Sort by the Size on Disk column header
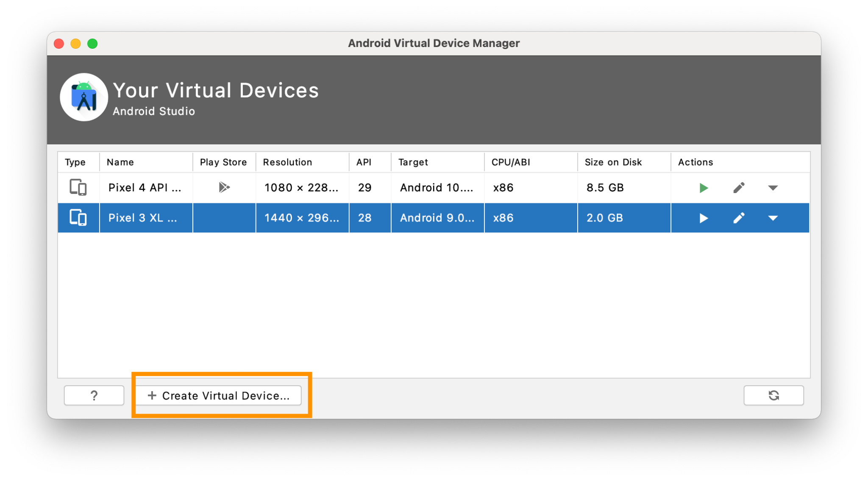868x481 pixels. [624, 162]
